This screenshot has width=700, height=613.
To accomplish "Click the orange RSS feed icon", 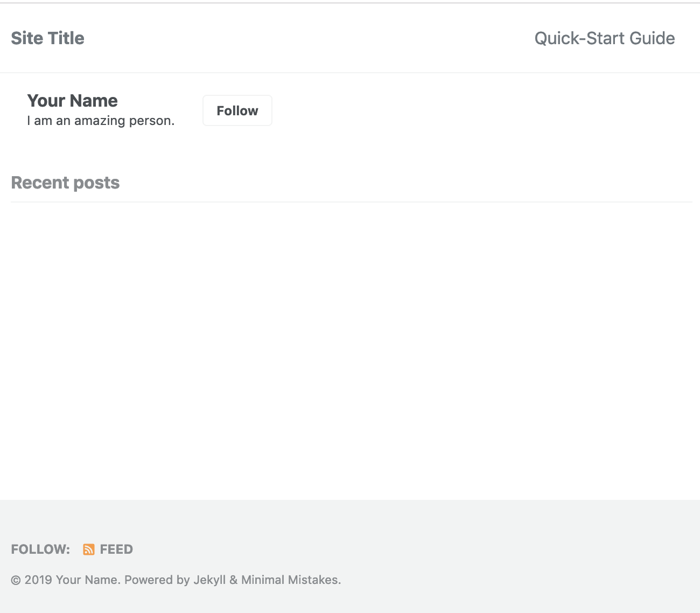I will point(89,549).
